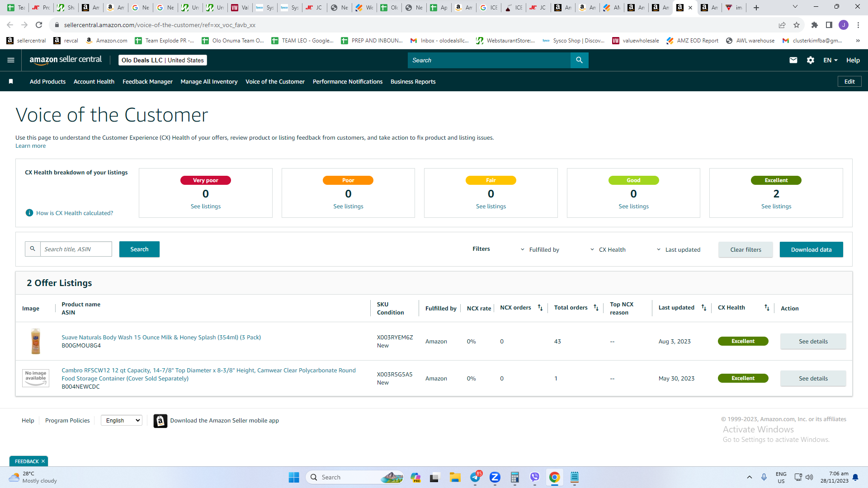
Task: Open the EN language dropdown
Action: click(x=830, y=60)
